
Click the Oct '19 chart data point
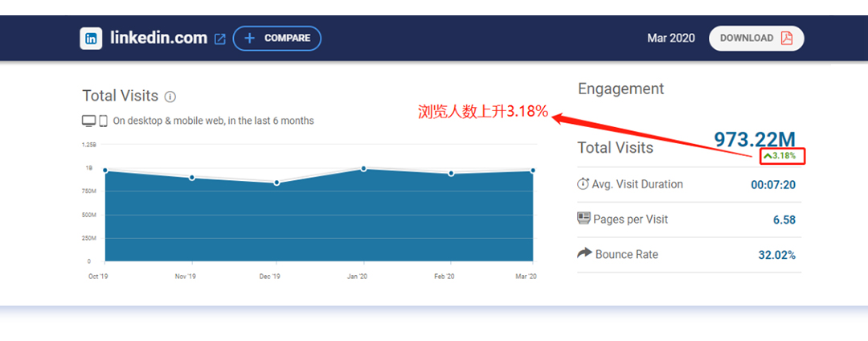click(105, 170)
